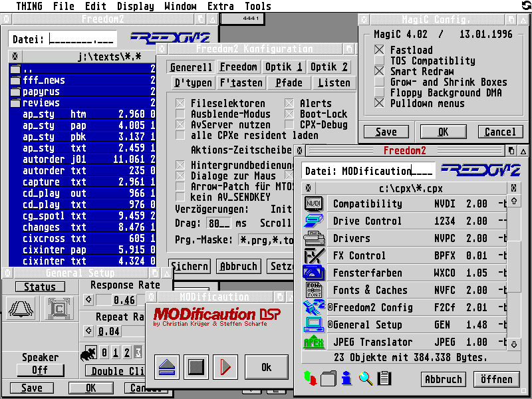Toggle the Pulldown menus checkbox
Image resolution: width=532 pixels, height=399 pixels.
click(379, 103)
